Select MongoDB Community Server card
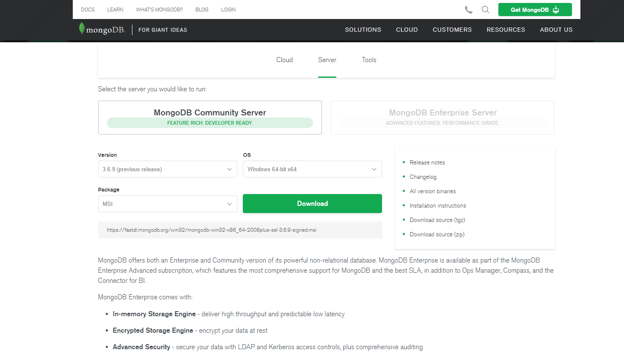This screenshot has height=364, width=624. click(x=210, y=118)
